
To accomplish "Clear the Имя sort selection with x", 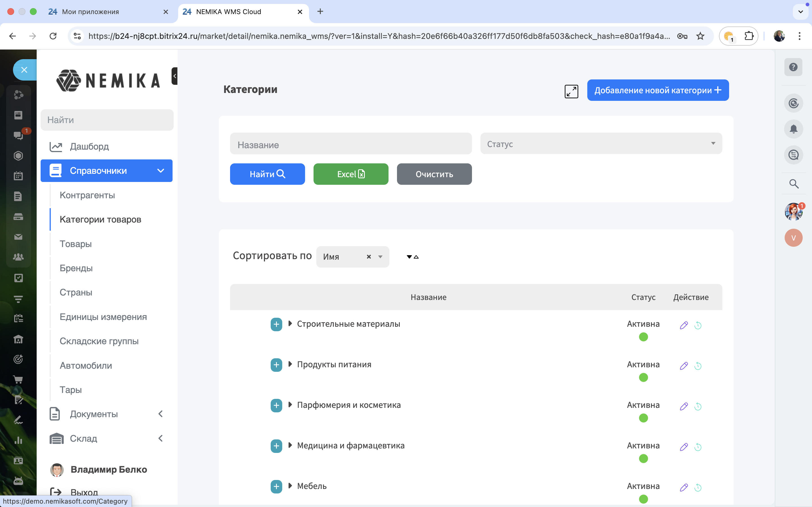I will pyautogui.click(x=369, y=257).
